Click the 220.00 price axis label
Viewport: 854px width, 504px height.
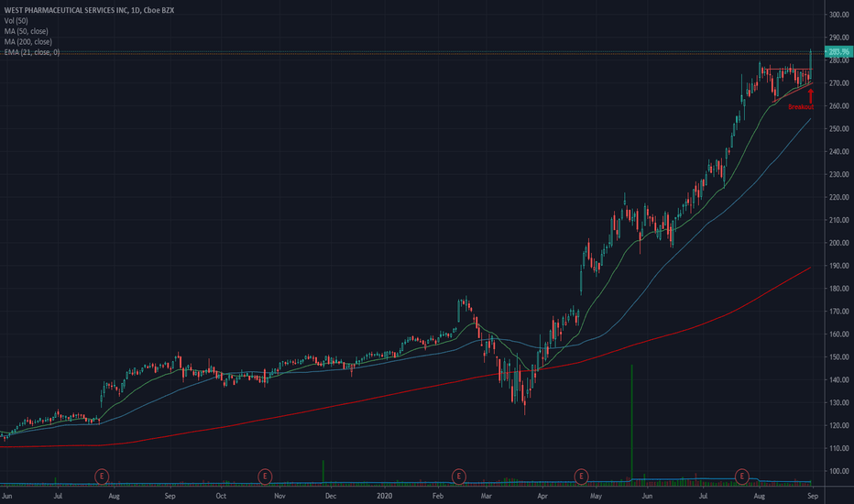[839, 197]
